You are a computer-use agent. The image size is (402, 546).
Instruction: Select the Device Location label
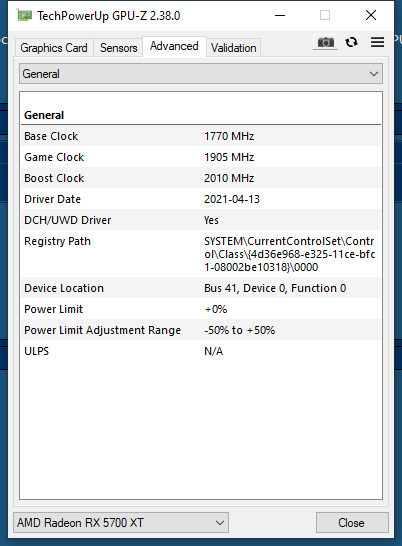click(x=64, y=288)
